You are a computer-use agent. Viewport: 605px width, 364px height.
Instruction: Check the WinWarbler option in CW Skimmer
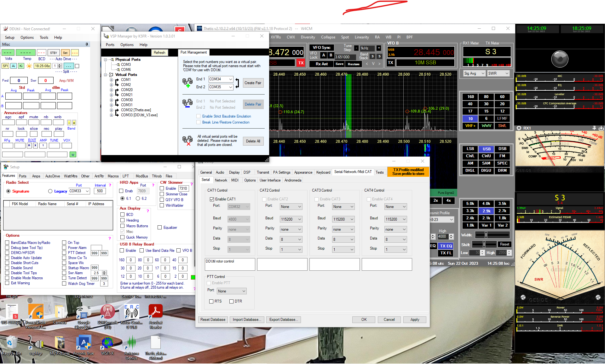click(162, 205)
